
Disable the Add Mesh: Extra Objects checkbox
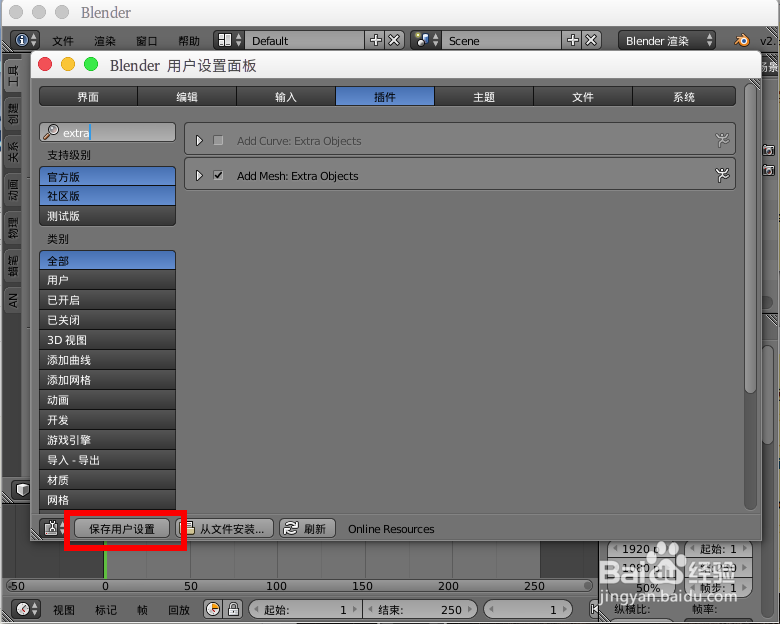point(218,175)
